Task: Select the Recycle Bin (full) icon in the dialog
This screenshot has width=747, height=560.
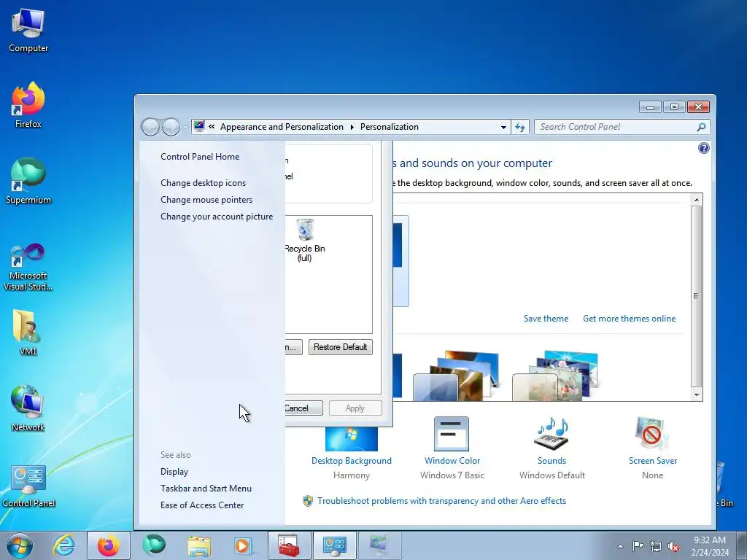Action: coord(304,240)
